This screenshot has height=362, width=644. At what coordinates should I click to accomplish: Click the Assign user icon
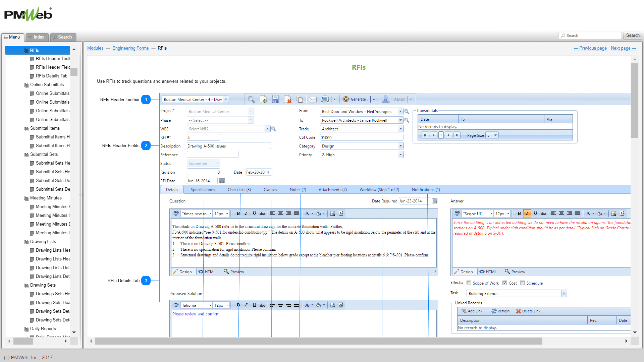coord(386,99)
